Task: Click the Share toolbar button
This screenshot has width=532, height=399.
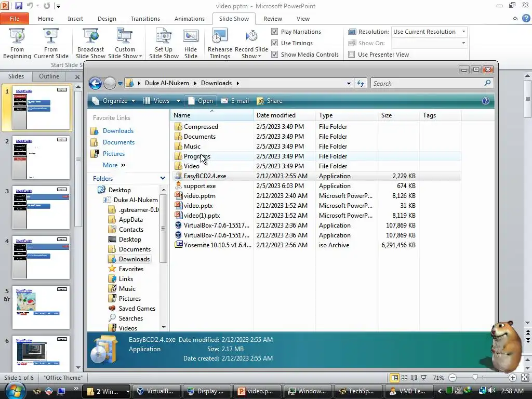Action: pos(270,101)
